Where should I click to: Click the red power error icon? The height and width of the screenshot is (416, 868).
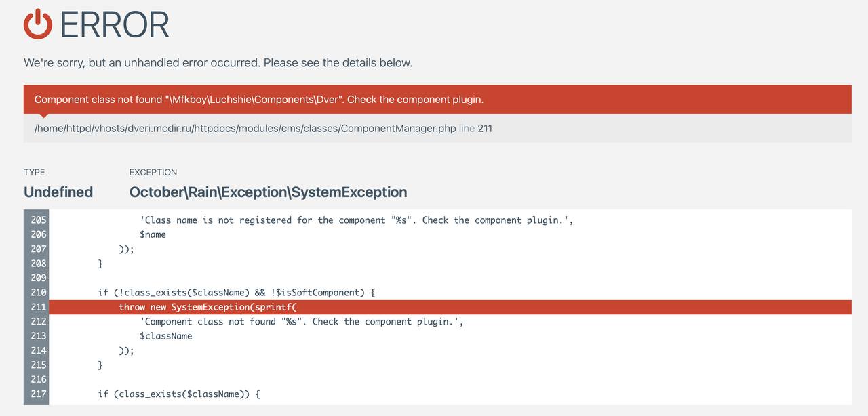click(38, 24)
